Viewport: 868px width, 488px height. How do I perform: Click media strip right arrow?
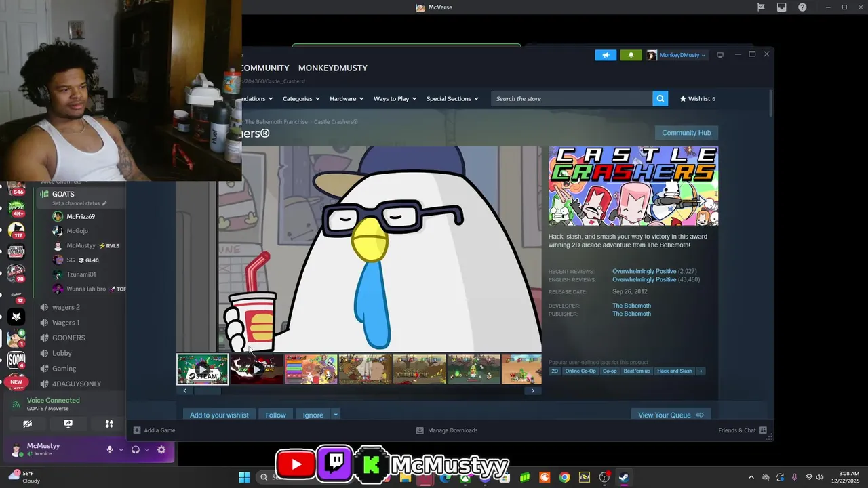click(x=532, y=390)
